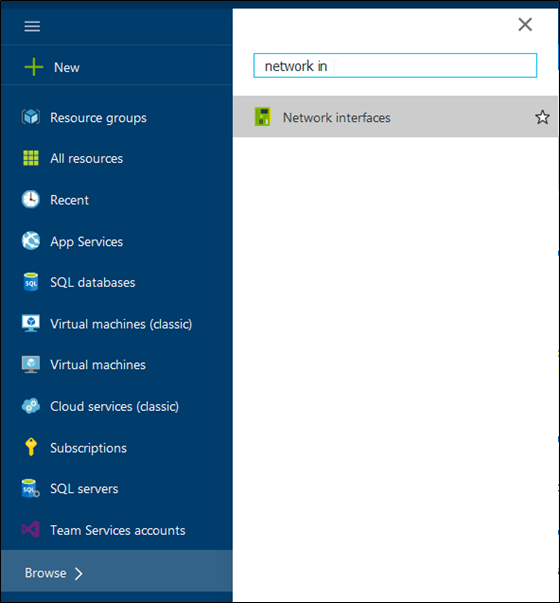The width and height of the screenshot is (560, 603).
Task: Click the Recent clock icon
Action: 31,200
